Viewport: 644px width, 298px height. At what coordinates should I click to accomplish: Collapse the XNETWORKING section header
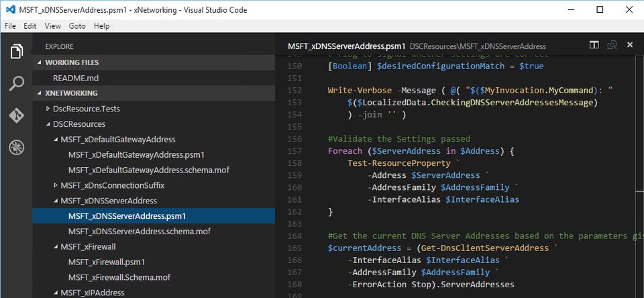coord(71,93)
